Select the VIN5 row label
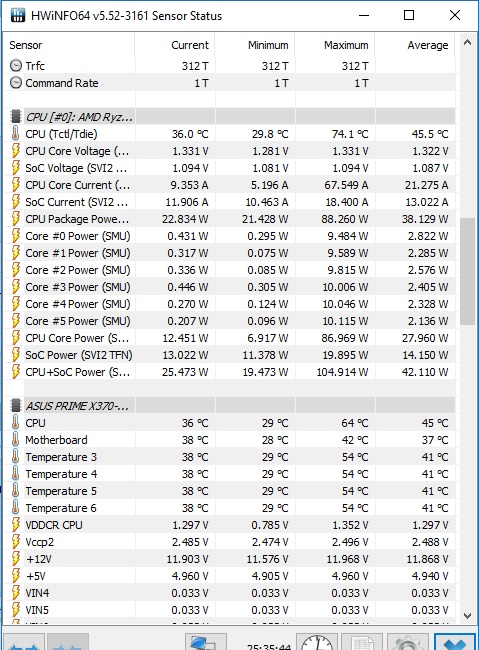Screen dimensions: 479x650 [37, 610]
